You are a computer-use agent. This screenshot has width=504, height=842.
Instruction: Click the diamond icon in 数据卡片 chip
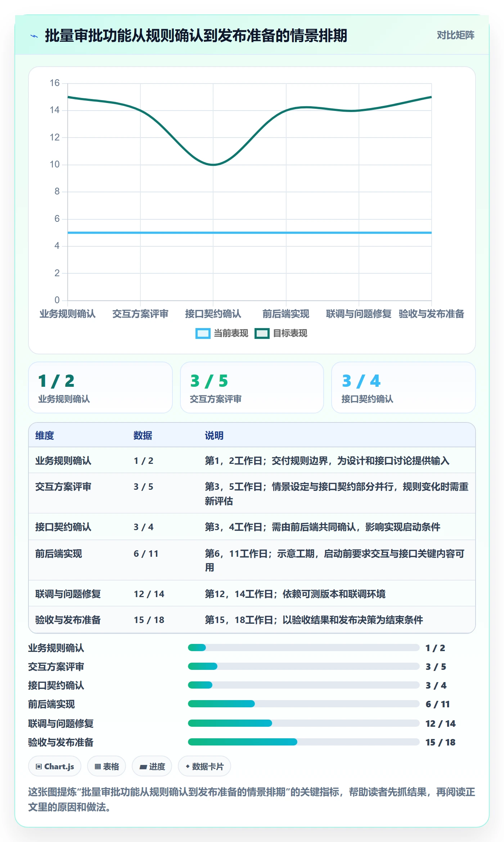(188, 766)
